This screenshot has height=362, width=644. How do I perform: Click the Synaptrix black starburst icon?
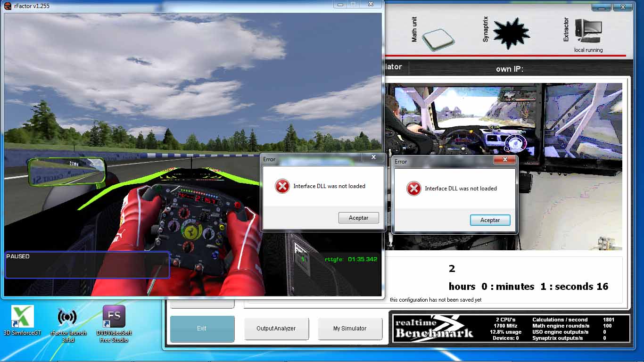click(x=511, y=33)
